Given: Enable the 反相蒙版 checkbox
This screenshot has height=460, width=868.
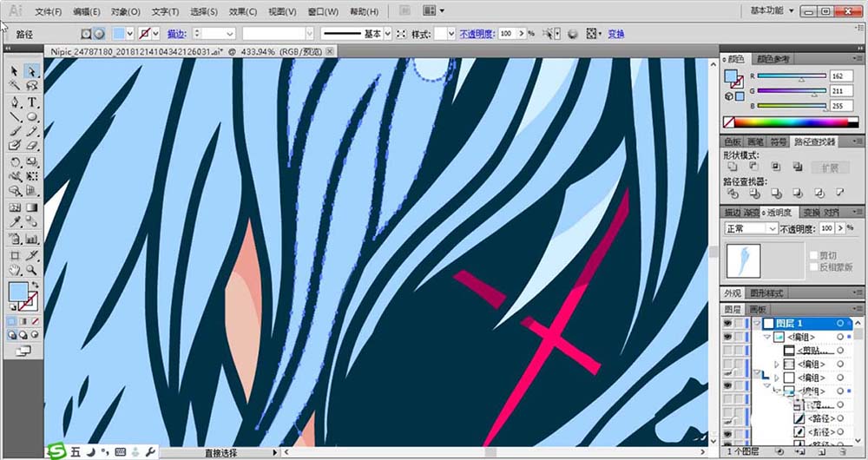Looking at the screenshot, I should coord(814,266).
